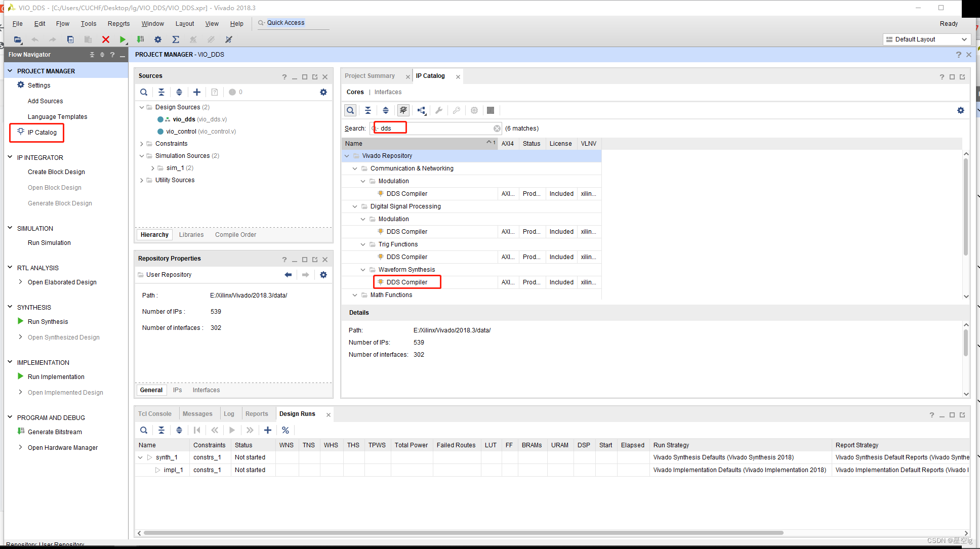Click Collapse All icon in IP Catalog toolbar
980x549 pixels.
(x=368, y=110)
